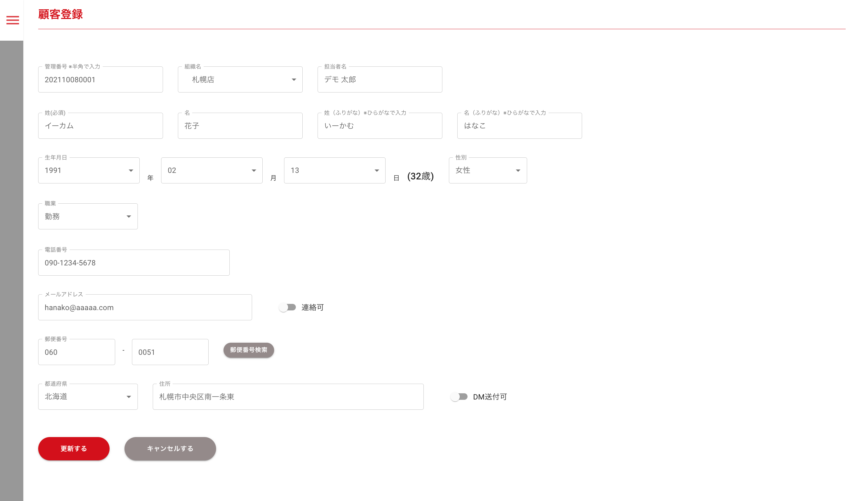Focus the 担当者名 field with デモ 太郎

(x=379, y=79)
